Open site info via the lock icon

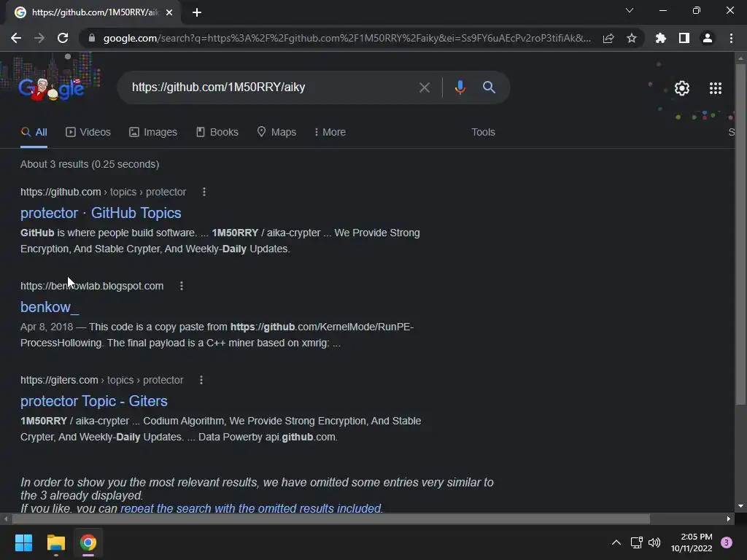(x=92, y=38)
